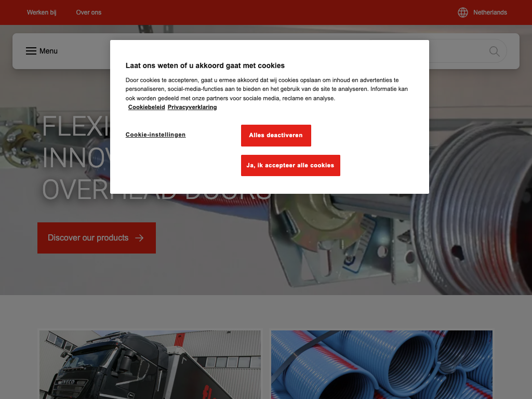Screen dimensions: 532x399
Task: Open the Privacyverklaring link
Action: pyautogui.click(x=192, y=107)
